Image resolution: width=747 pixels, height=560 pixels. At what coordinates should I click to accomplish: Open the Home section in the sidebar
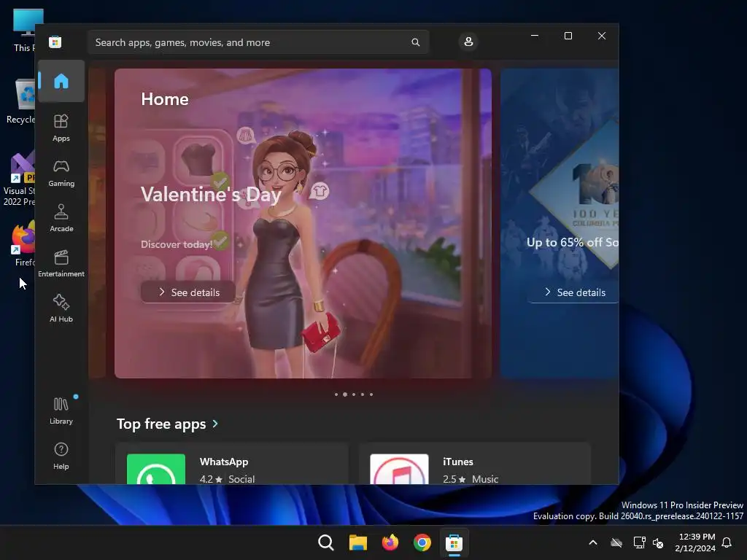(61, 81)
